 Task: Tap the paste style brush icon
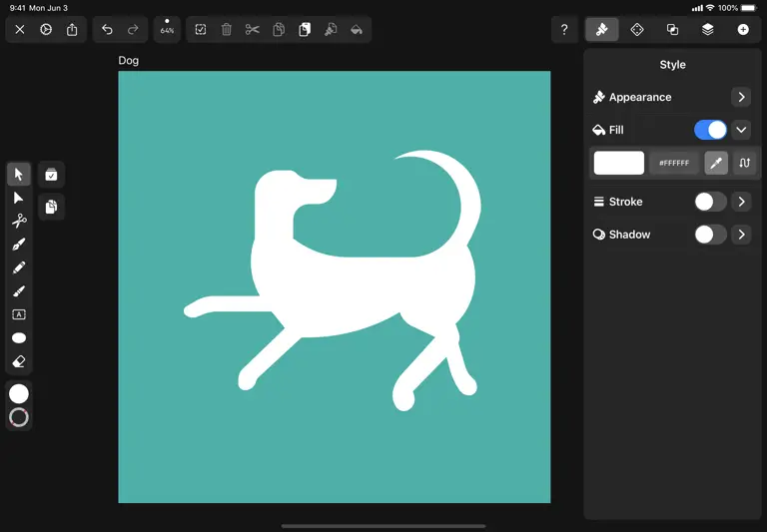tap(331, 30)
